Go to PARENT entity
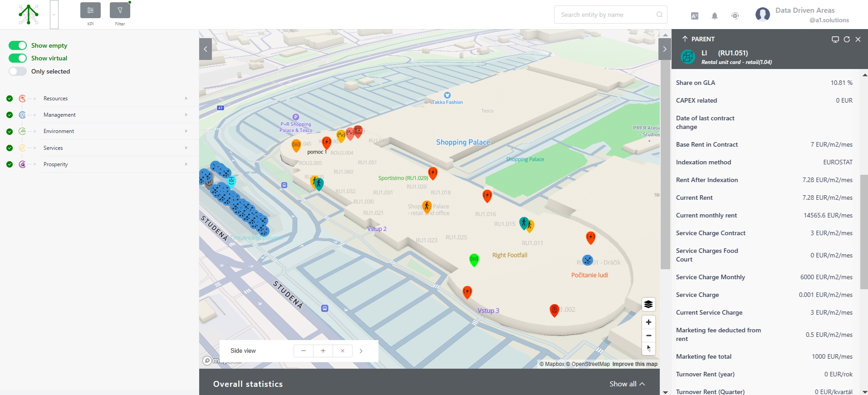Screen dimensions: 868x395 tap(698, 39)
